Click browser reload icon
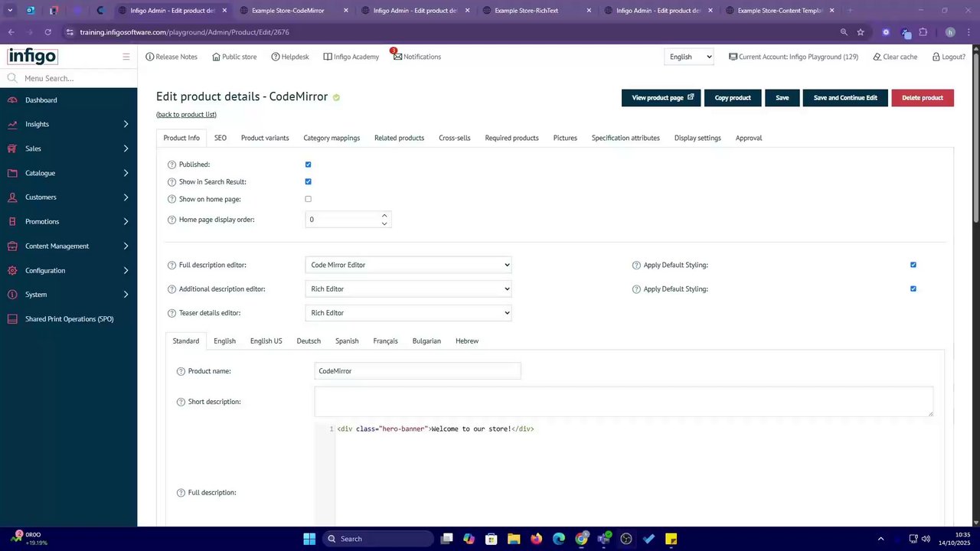This screenshot has width=980, height=551. click(x=48, y=32)
